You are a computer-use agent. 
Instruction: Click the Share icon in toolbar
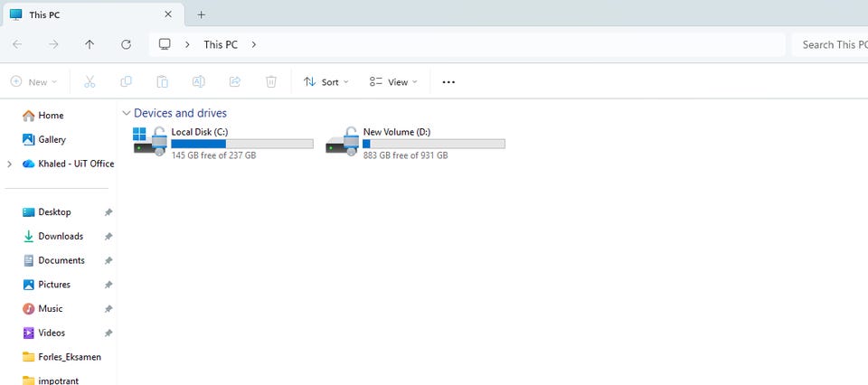(x=235, y=82)
